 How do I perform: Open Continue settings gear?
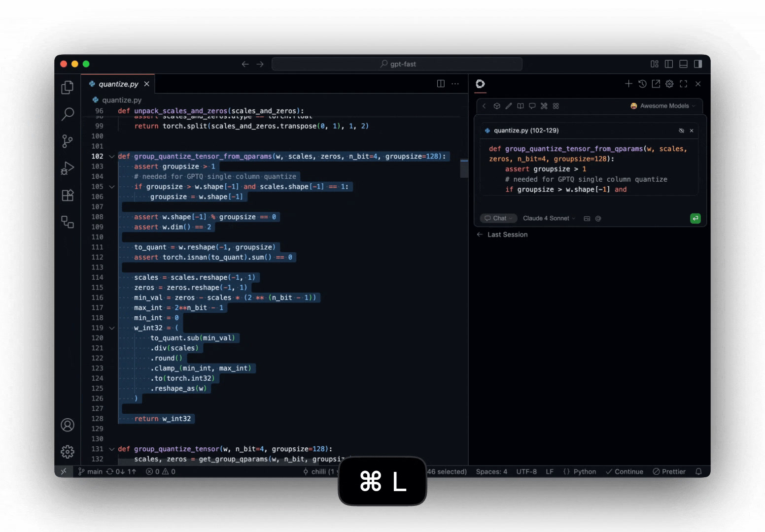coord(669,84)
